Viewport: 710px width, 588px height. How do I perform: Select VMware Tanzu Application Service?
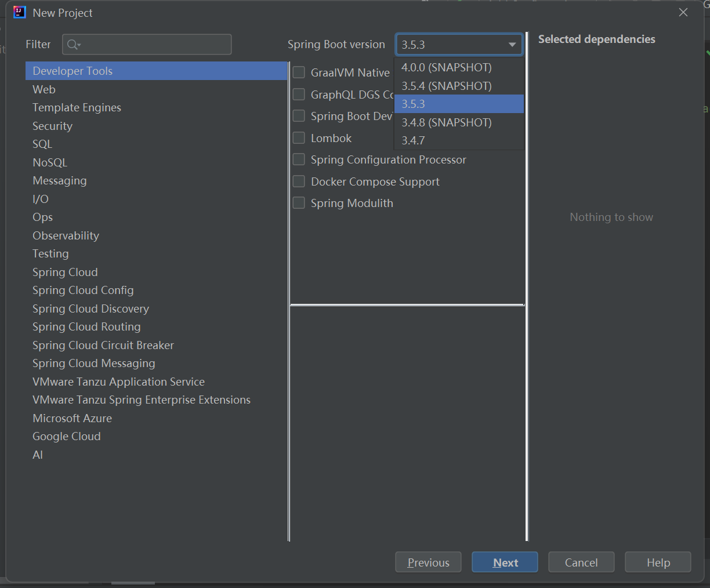pyautogui.click(x=156, y=382)
